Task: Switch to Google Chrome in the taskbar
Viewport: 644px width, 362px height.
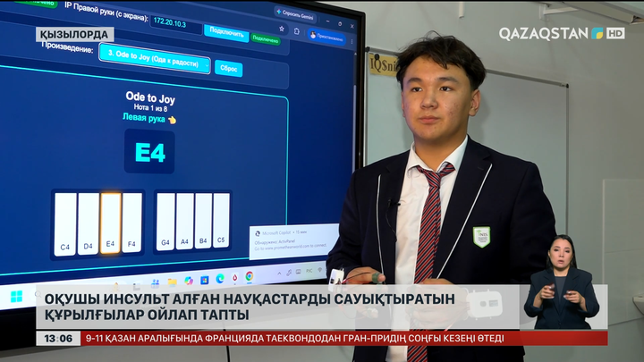Action: [250, 276]
